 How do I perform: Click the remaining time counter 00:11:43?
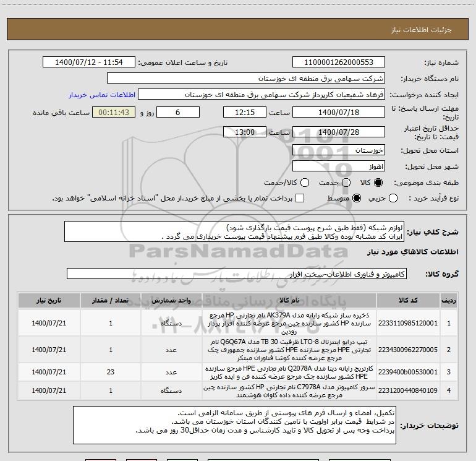click(114, 112)
